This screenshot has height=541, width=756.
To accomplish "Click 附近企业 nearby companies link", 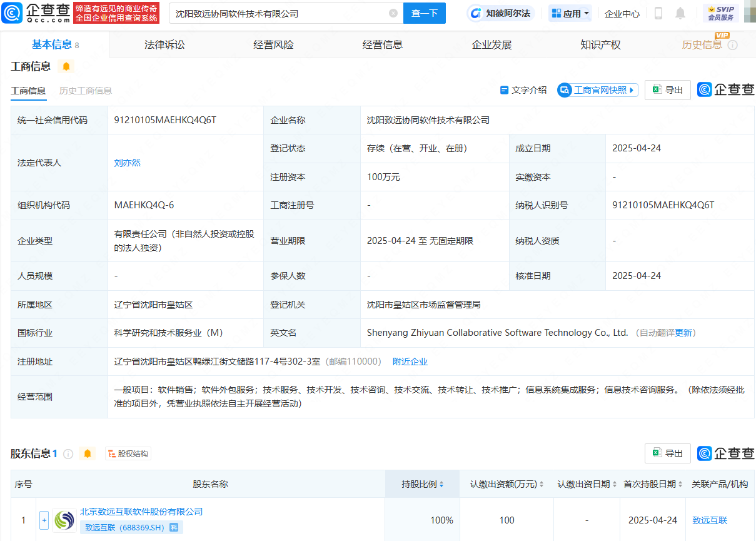I will pyautogui.click(x=410, y=362).
